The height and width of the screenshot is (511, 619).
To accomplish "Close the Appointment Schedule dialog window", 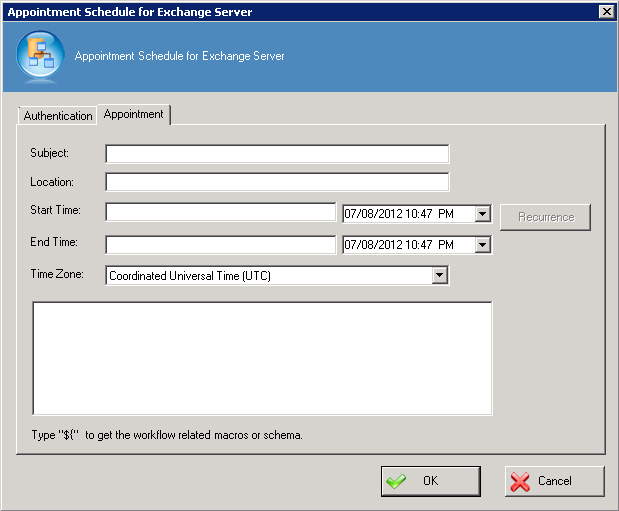I will pyautogui.click(x=605, y=12).
